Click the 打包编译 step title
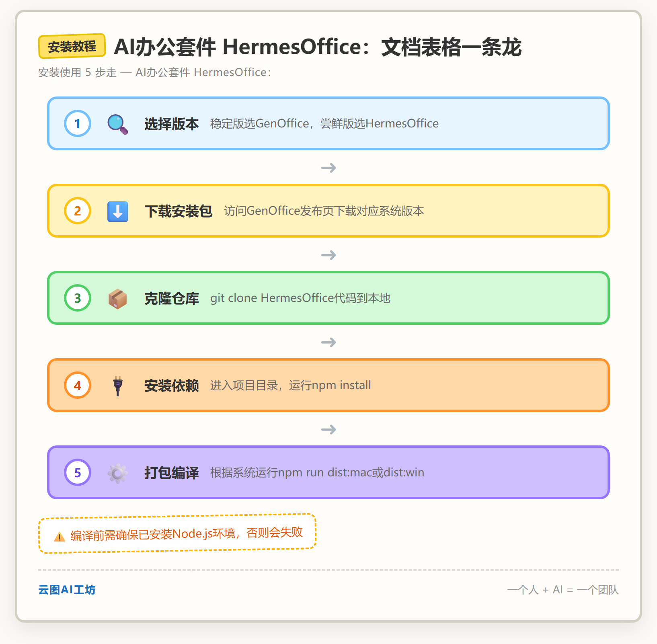This screenshot has height=644, width=657. [x=172, y=473]
